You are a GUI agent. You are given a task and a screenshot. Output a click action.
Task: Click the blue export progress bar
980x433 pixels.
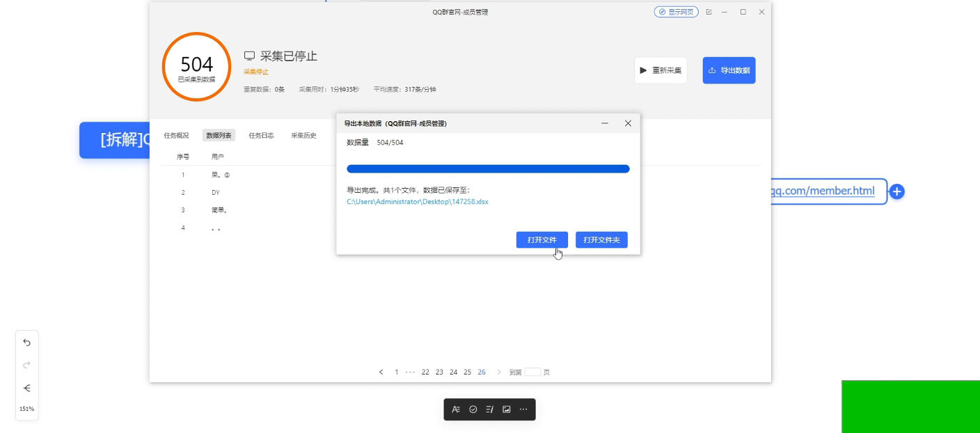[488, 168]
